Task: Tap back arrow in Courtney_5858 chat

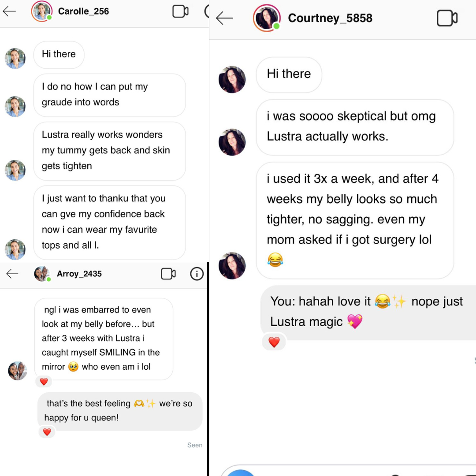Action: tap(224, 18)
